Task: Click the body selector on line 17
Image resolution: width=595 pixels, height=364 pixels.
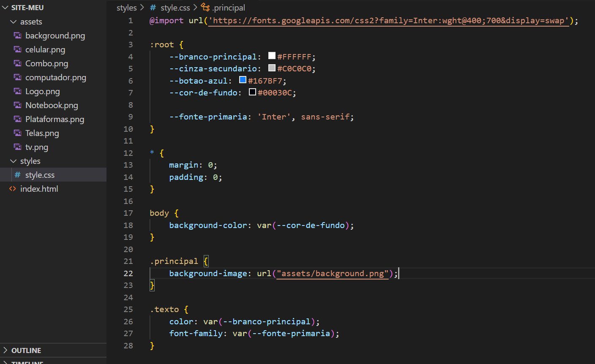Action: [159, 213]
